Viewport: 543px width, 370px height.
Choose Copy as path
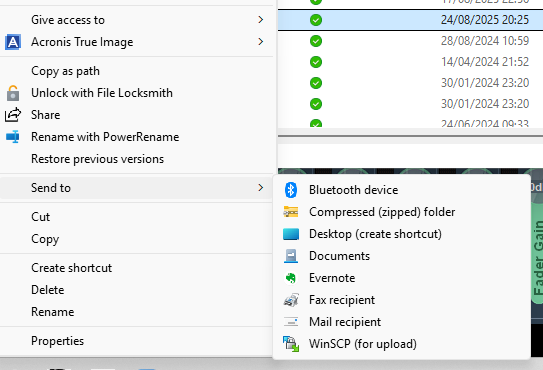[65, 71]
